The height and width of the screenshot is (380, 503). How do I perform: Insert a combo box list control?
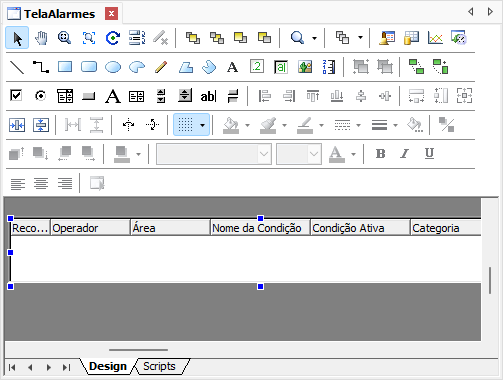[65, 96]
